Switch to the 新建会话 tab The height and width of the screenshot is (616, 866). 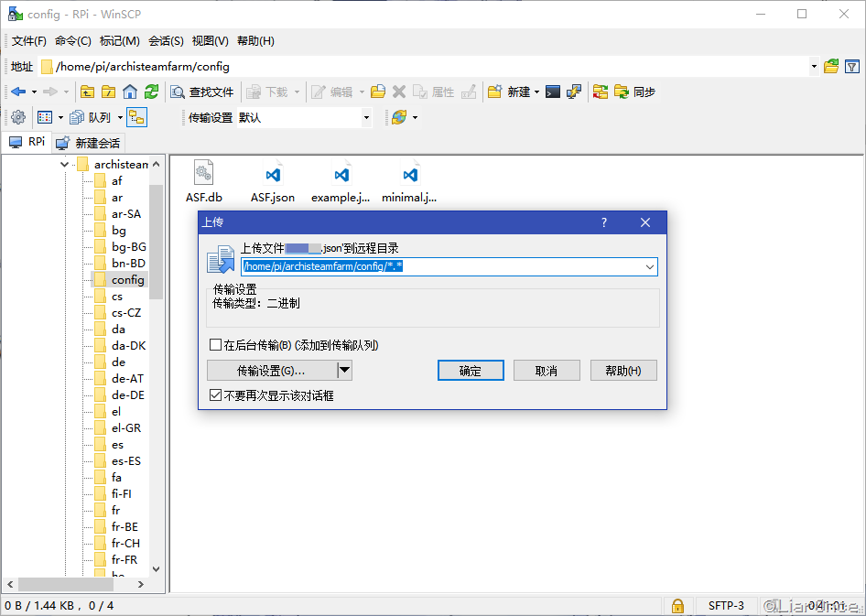pos(89,143)
